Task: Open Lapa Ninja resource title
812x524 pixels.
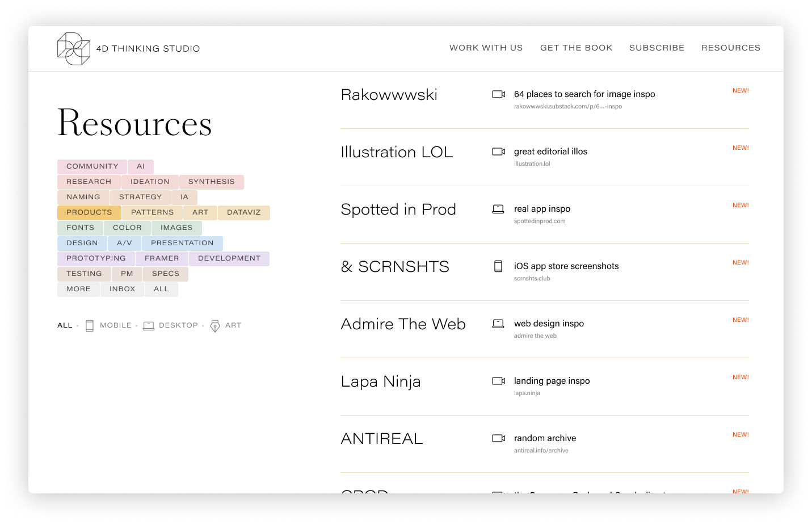Action: (381, 382)
